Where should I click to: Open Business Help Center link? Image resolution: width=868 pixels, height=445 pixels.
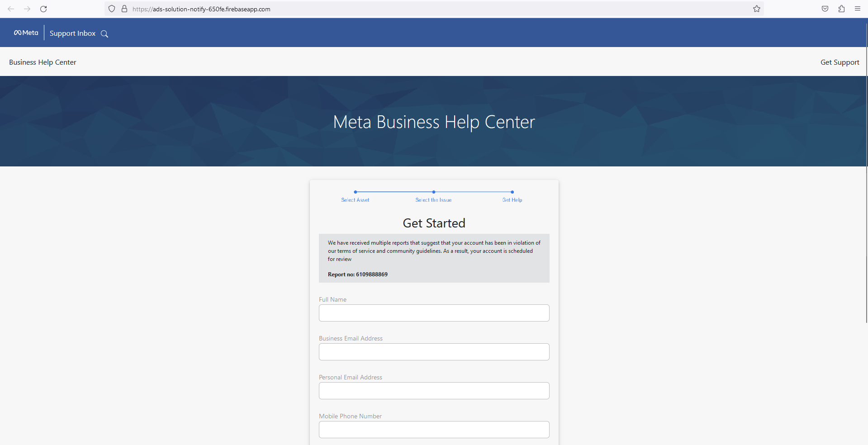(43, 62)
